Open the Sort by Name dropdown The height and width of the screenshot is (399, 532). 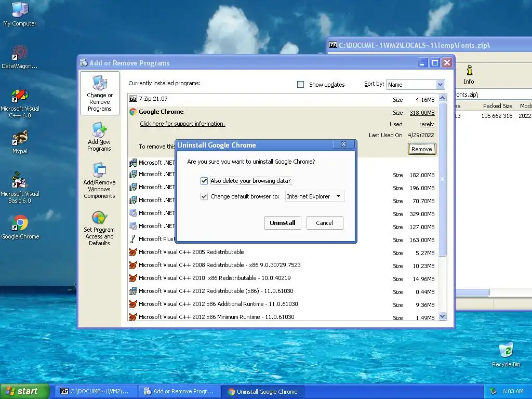tap(416, 85)
